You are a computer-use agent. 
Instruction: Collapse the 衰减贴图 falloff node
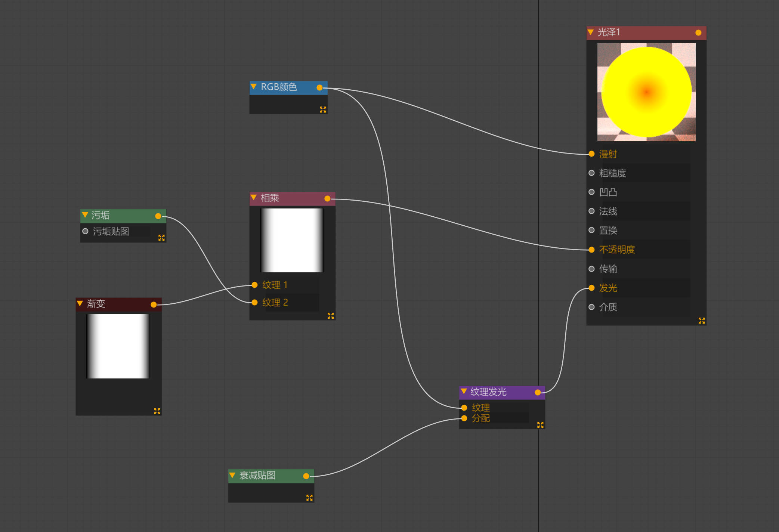(x=232, y=475)
